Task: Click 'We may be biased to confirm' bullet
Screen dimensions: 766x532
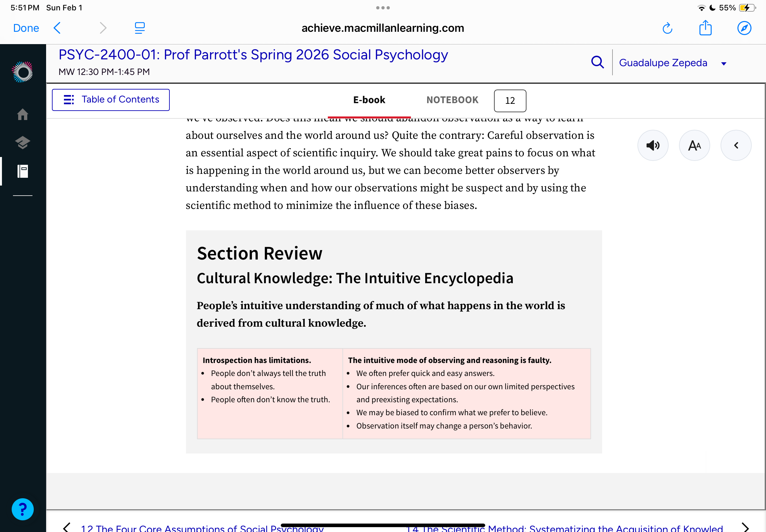Action: coord(451,412)
